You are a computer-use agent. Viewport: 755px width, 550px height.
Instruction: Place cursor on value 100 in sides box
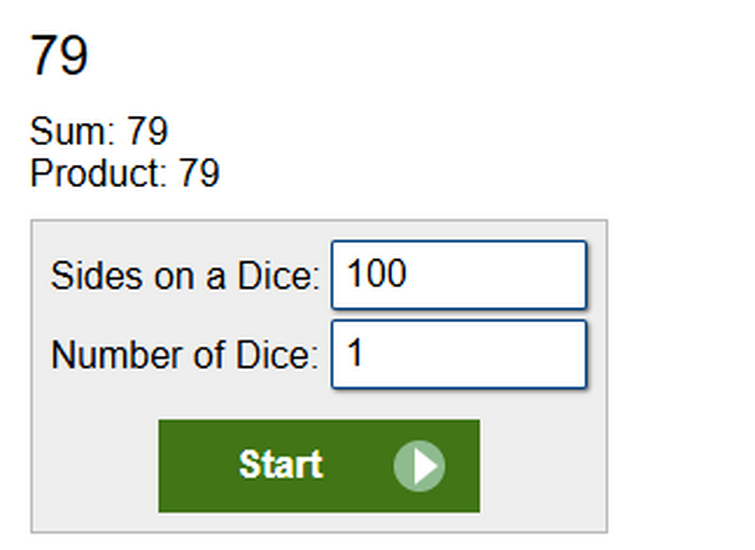tap(377, 274)
